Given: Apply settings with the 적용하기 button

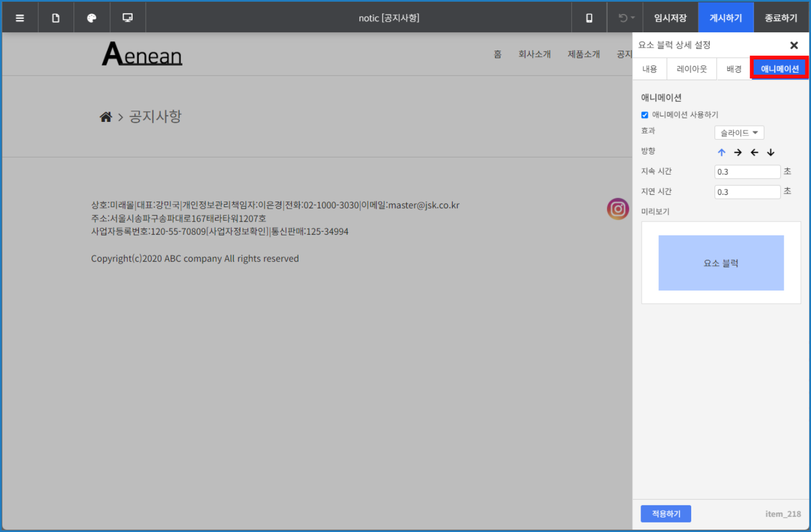Looking at the screenshot, I should pos(666,514).
